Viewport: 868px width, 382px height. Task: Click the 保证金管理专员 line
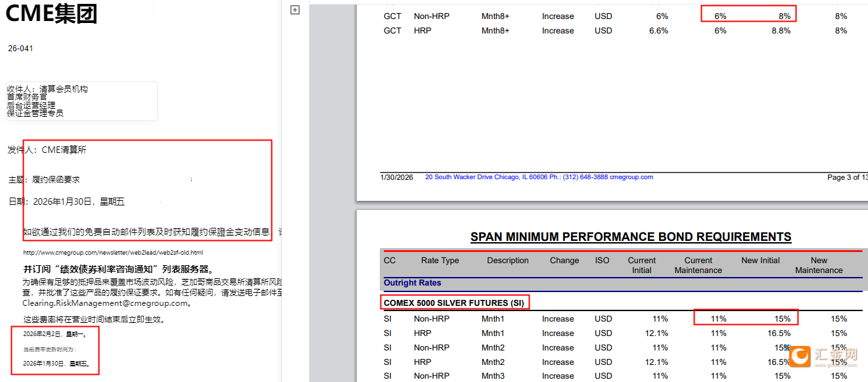[x=35, y=113]
